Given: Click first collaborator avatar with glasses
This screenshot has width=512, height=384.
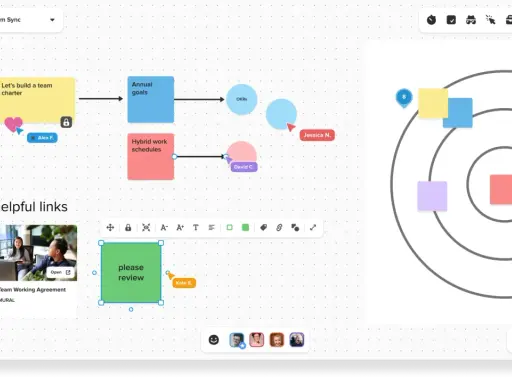Looking at the screenshot, I should (237, 340).
